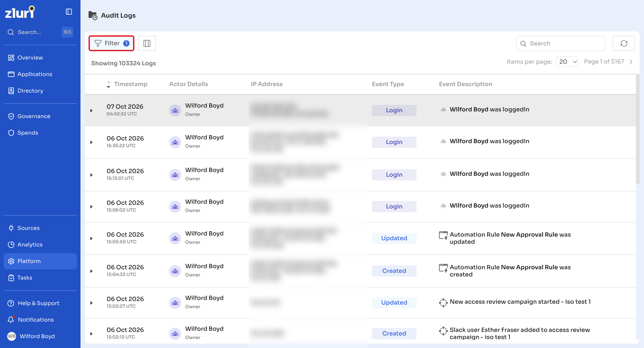Click the Created badge in the 13:04:33 row
The image size is (644, 348).
coord(394,271)
